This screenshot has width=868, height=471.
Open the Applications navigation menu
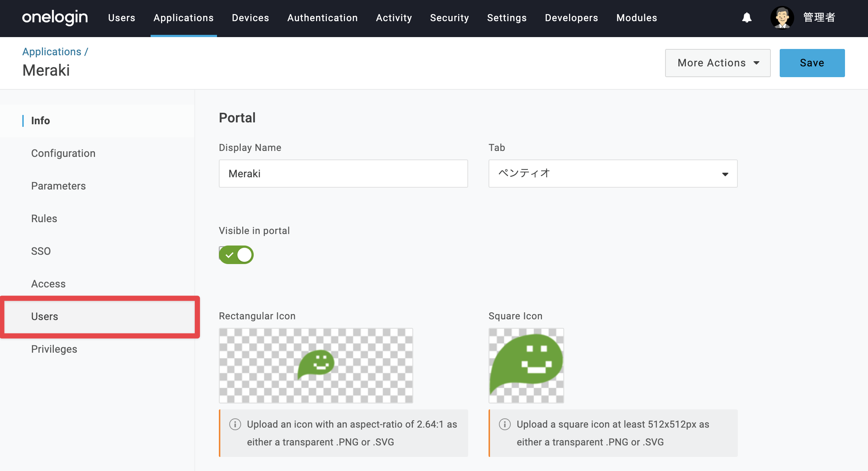tap(184, 18)
